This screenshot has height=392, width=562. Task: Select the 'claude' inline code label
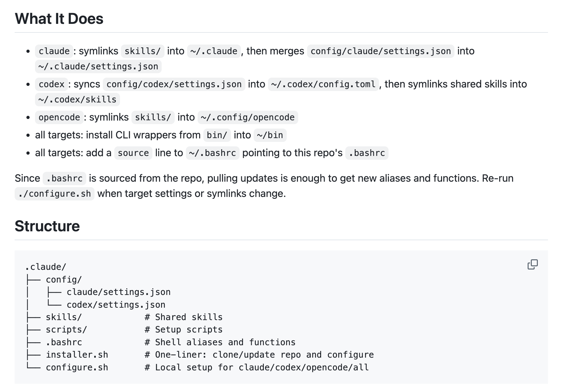(54, 51)
